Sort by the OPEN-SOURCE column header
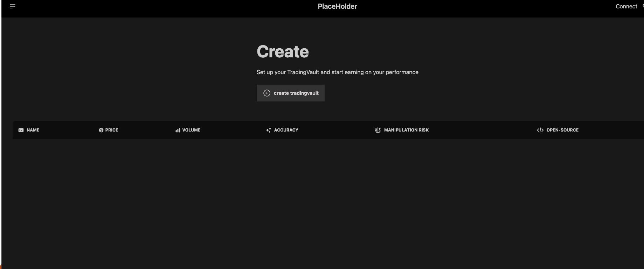 click(562, 130)
